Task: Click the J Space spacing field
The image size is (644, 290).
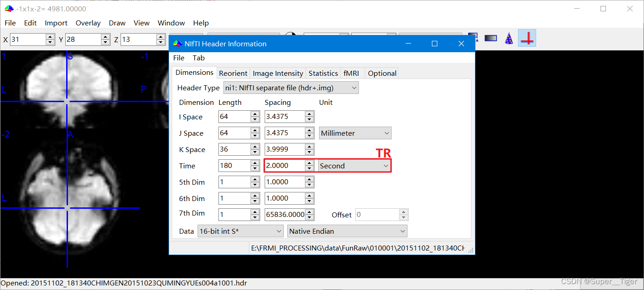Action: pos(285,133)
